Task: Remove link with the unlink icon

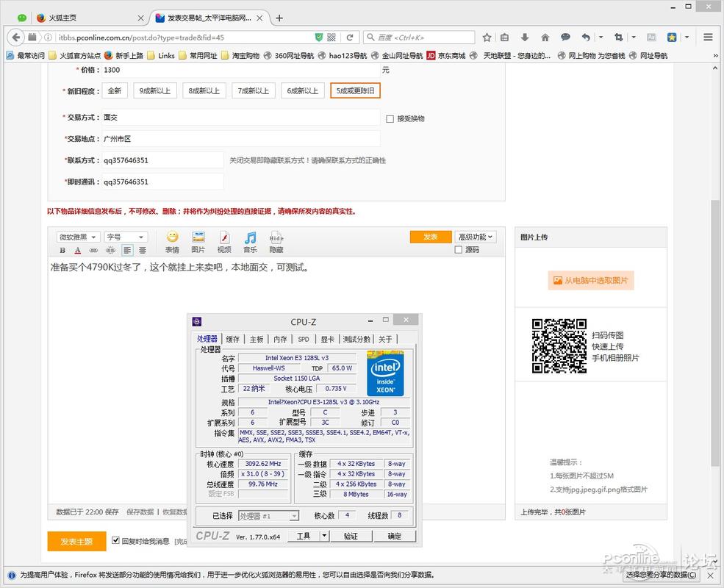Action: (x=110, y=250)
